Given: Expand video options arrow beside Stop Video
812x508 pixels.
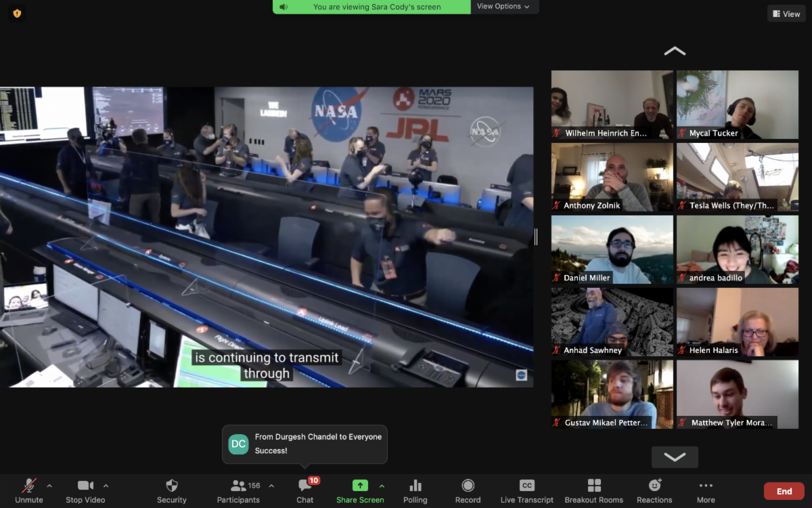Looking at the screenshot, I should pyautogui.click(x=106, y=486).
